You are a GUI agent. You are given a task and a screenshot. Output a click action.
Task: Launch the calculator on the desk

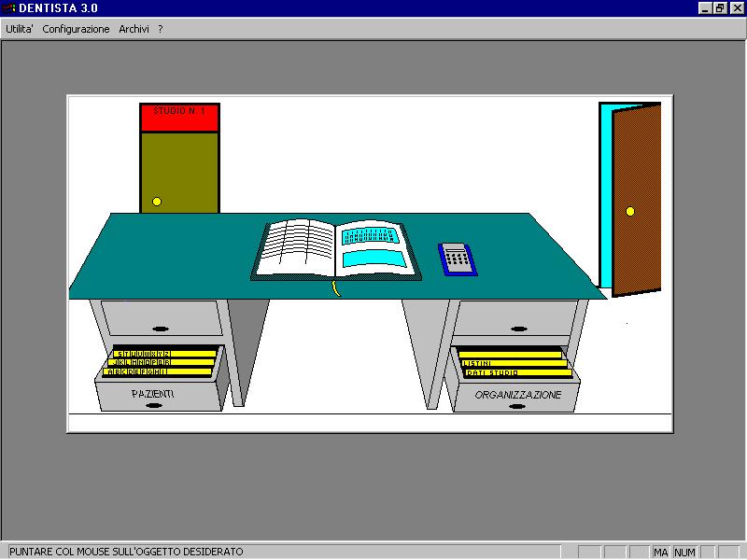(458, 259)
